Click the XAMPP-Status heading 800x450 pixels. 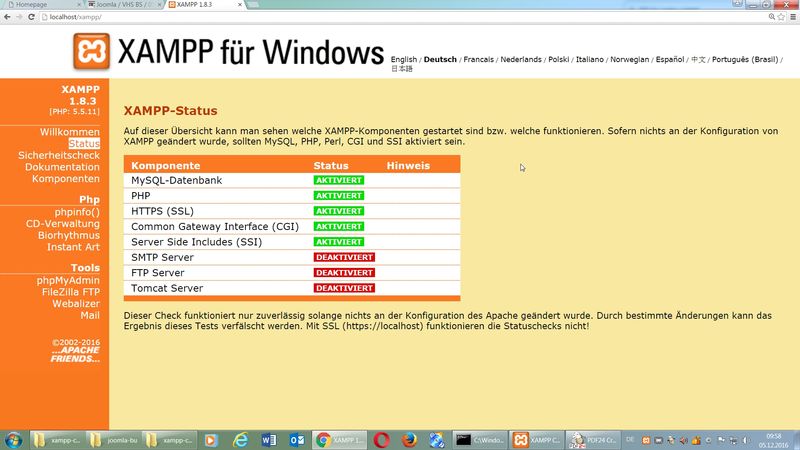(x=170, y=111)
